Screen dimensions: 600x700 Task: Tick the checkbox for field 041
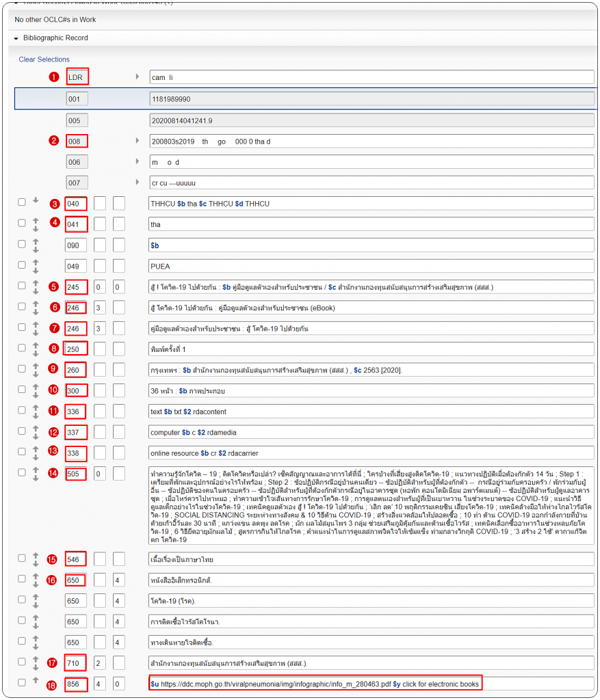click(21, 223)
